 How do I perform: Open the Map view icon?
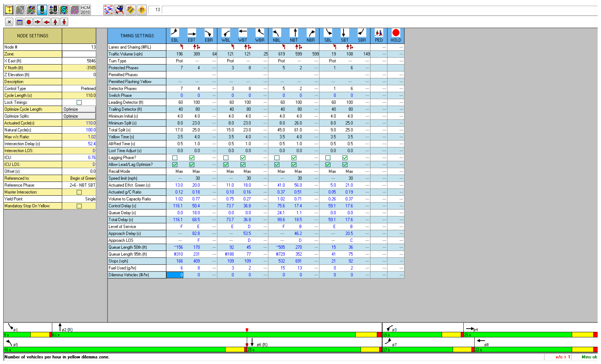coord(9,10)
